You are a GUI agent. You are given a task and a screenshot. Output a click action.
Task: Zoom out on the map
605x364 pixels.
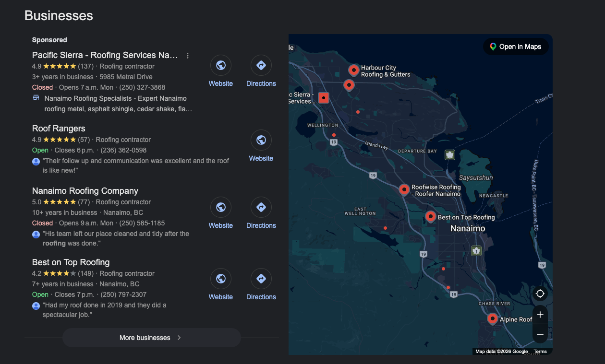pyautogui.click(x=540, y=334)
